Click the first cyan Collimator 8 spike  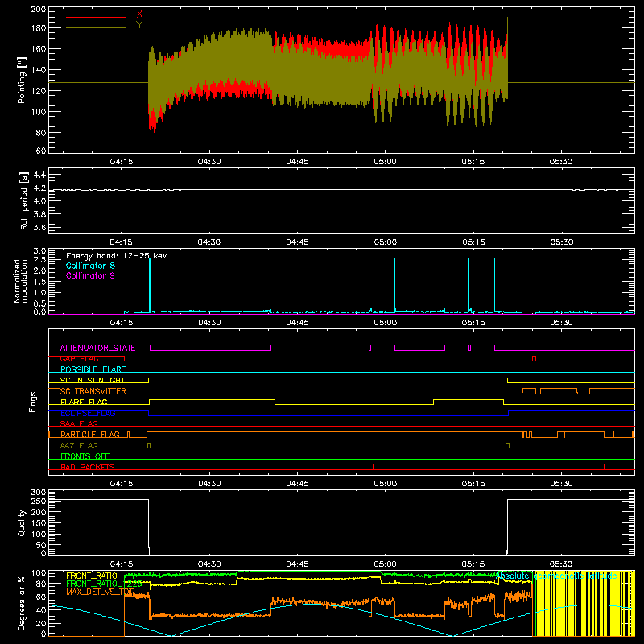[x=150, y=284]
